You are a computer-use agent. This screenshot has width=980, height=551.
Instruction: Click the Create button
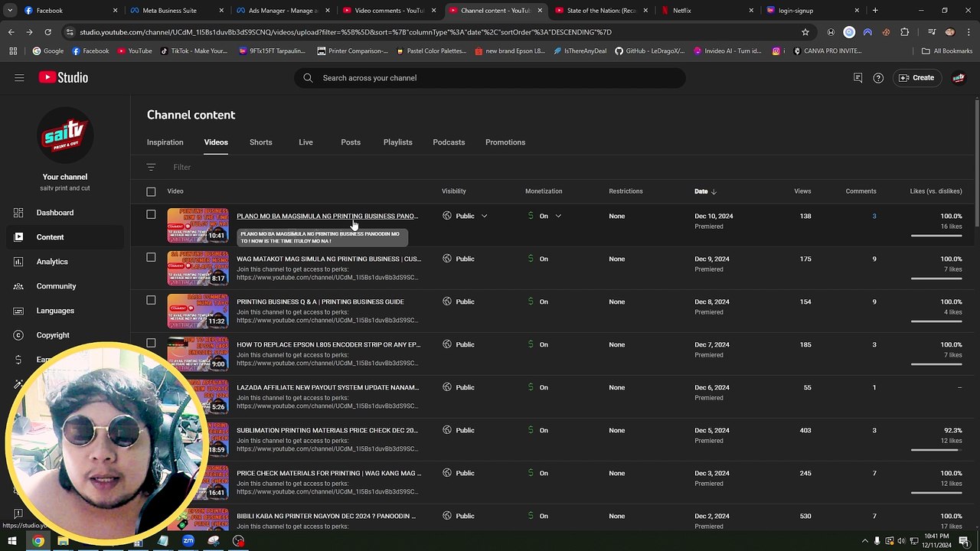click(916, 77)
